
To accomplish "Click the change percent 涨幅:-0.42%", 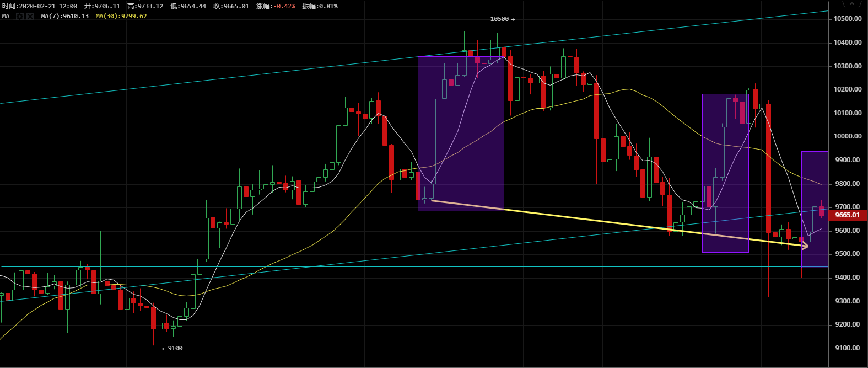I will (276, 6).
